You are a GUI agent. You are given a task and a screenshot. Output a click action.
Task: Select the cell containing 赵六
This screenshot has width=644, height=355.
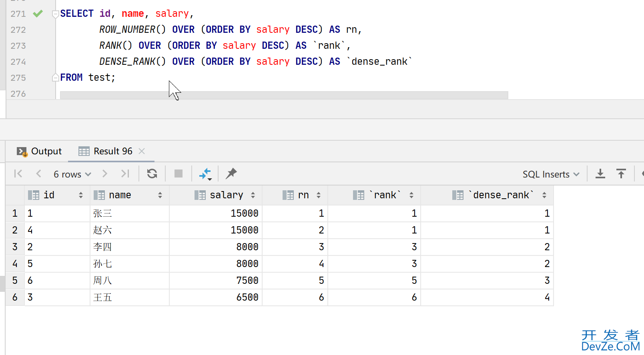click(x=130, y=230)
